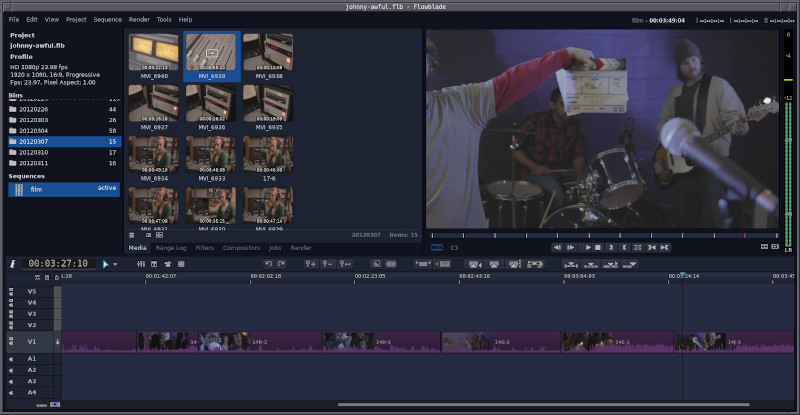
Task: Select the 14G-2 clip on track V1
Action: 501,341
